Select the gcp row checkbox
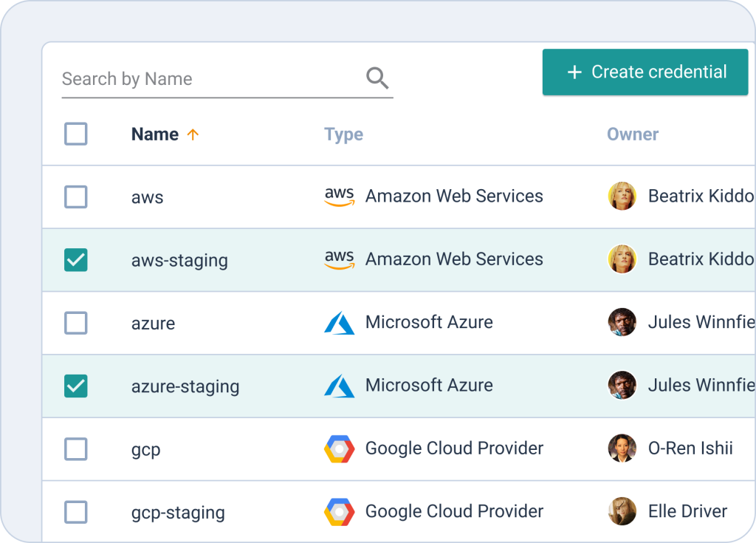Screen dimensions: 756x543 pyautogui.click(x=76, y=449)
